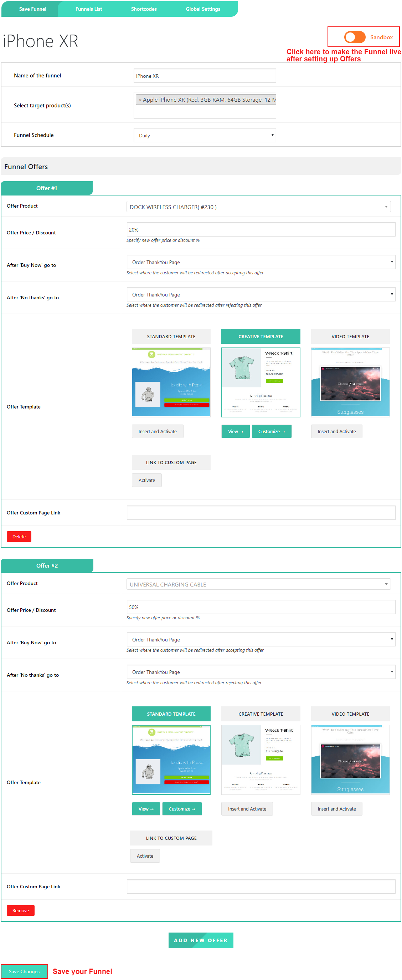Insert and Activate Offer #2 Creative template
The image size is (402, 980).
tap(247, 809)
